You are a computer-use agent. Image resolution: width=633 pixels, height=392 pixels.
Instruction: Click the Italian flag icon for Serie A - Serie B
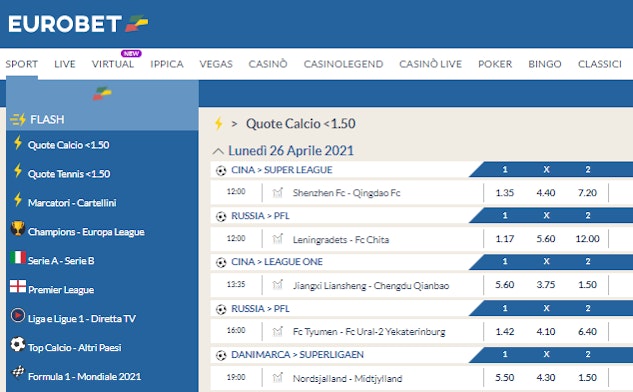18,257
